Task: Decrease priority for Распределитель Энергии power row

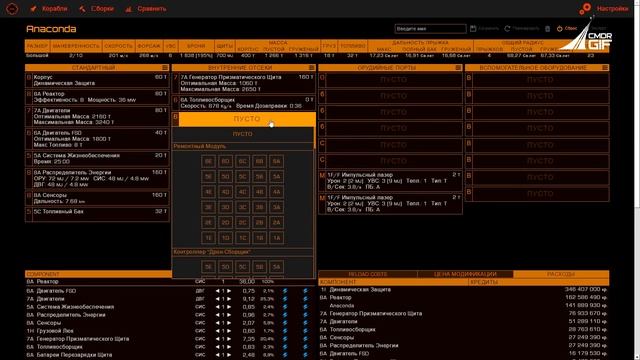Action: (217, 315)
